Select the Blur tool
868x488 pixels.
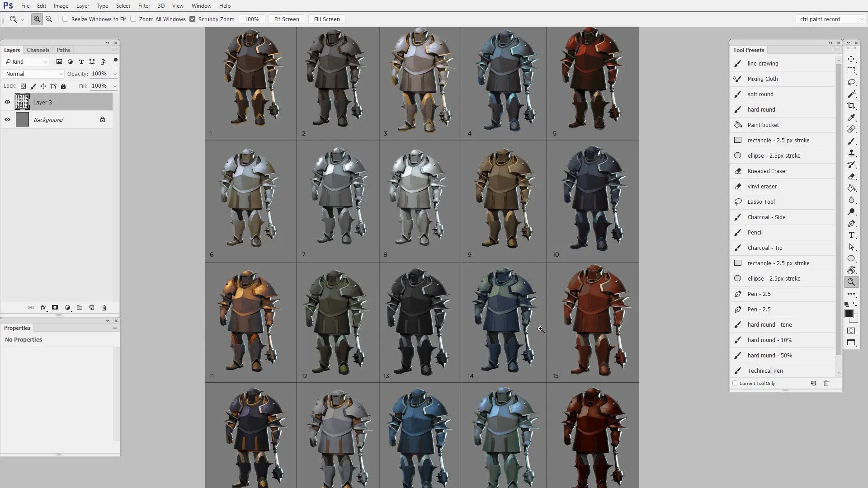(851, 200)
